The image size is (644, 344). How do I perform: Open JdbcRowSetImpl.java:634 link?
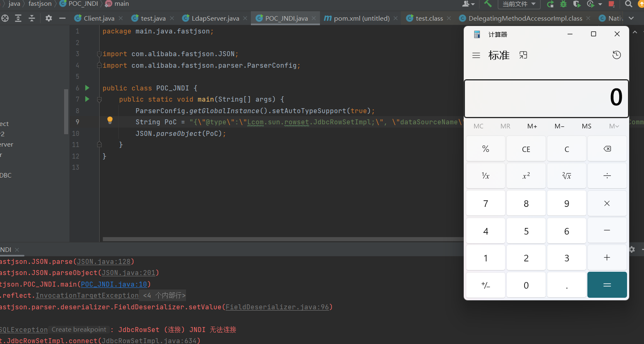click(x=149, y=341)
